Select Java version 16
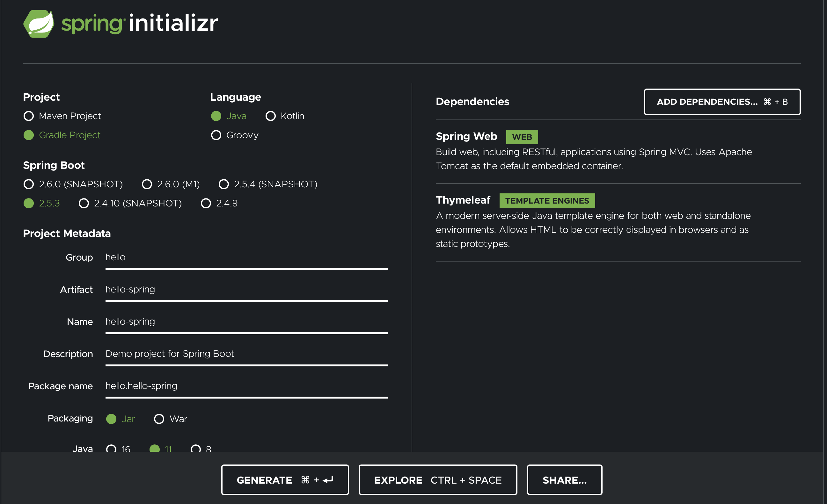The image size is (827, 504). tap(112, 448)
